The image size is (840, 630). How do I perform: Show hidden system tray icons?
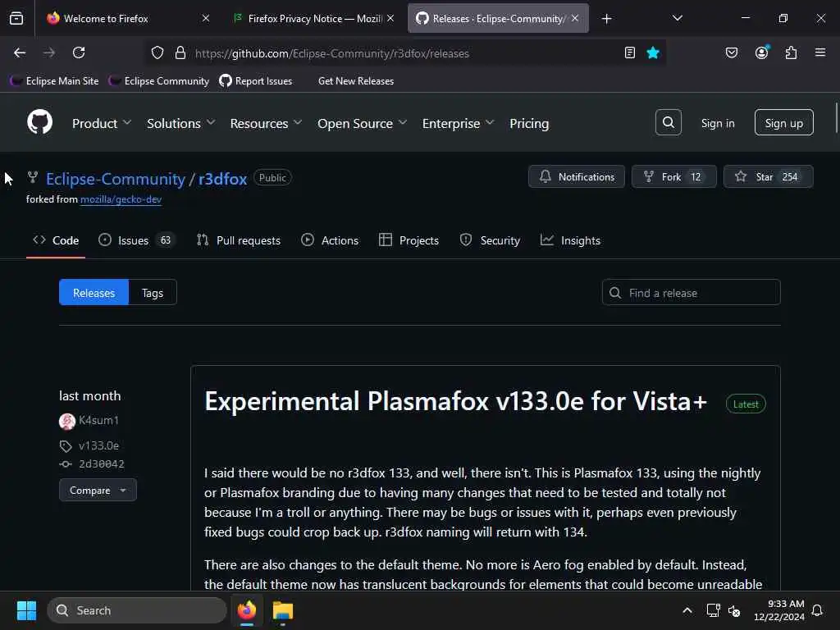pos(687,610)
